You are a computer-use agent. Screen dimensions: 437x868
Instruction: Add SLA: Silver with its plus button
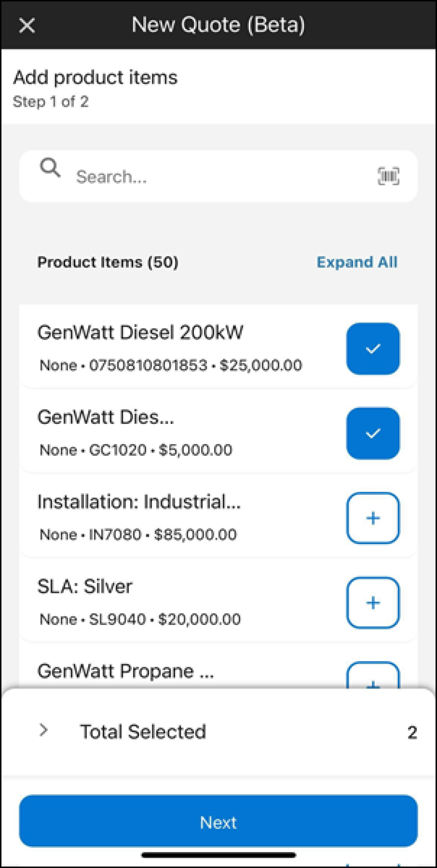pyautogui.click(x=373, y=602)
